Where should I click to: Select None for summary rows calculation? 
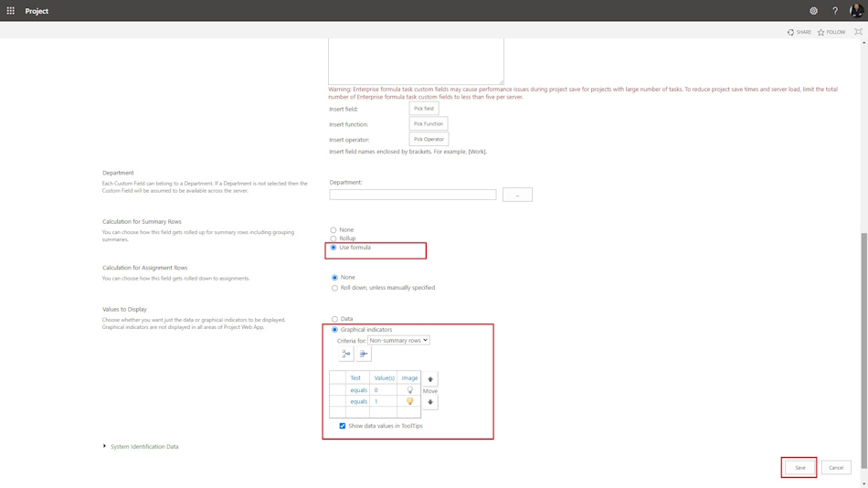pyautogui.click(x=333, y=230)
